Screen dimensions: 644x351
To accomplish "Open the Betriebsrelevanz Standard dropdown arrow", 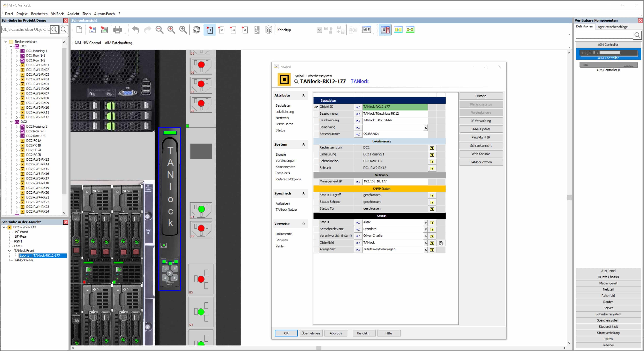I will [x=426, y=229].
